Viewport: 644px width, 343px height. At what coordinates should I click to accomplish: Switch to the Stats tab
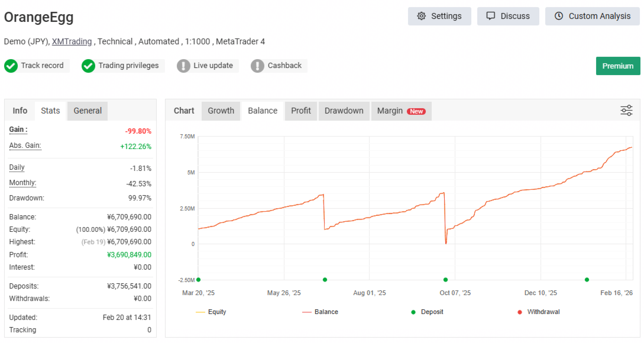(x=50, y=111)
